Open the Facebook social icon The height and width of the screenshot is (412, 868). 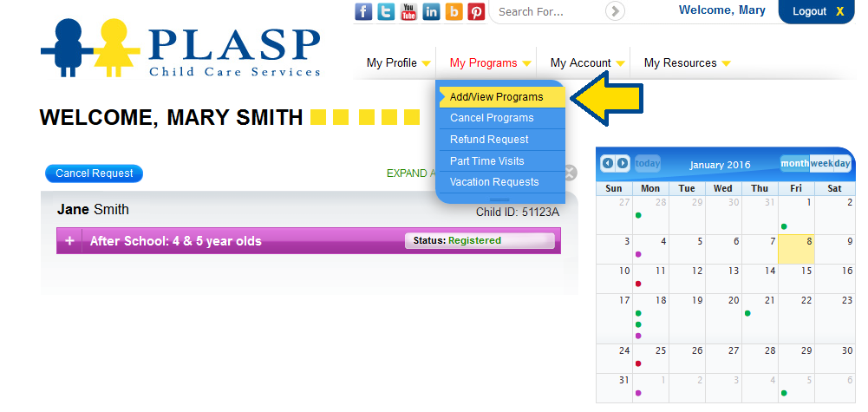click(x=363, y=11)
